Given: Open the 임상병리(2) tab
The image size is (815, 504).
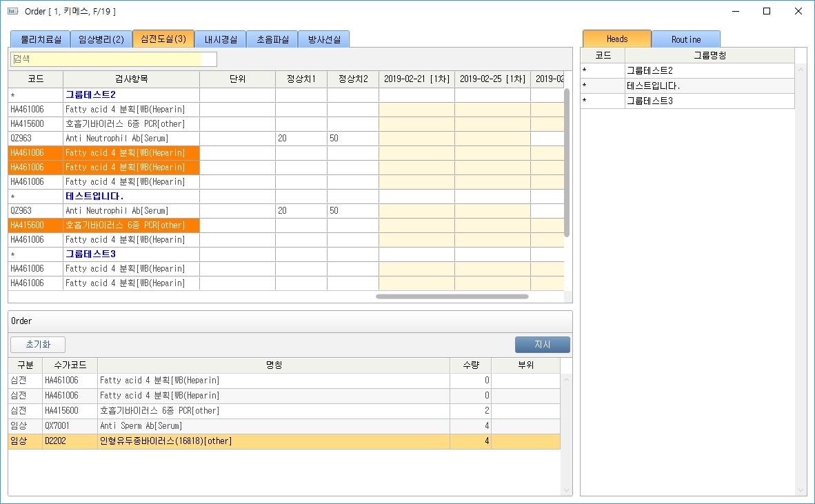Looking at the screenshot, I should tap(101, 39).
